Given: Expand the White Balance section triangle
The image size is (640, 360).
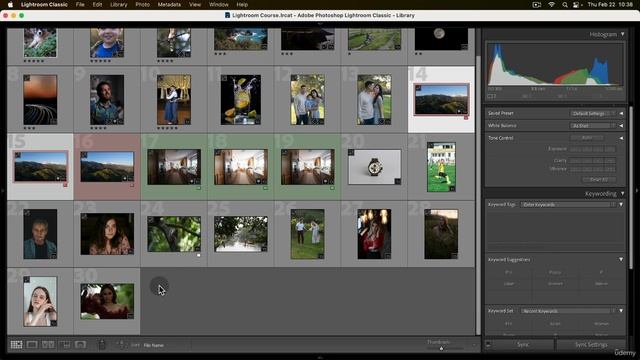Looking at the screenshot, I should point(621,126).
